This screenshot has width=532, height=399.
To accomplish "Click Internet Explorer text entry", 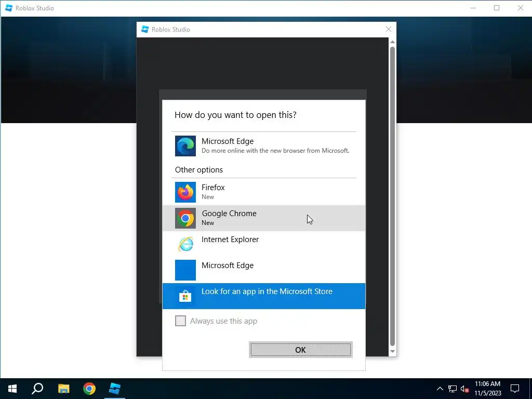I will point(230,240).
